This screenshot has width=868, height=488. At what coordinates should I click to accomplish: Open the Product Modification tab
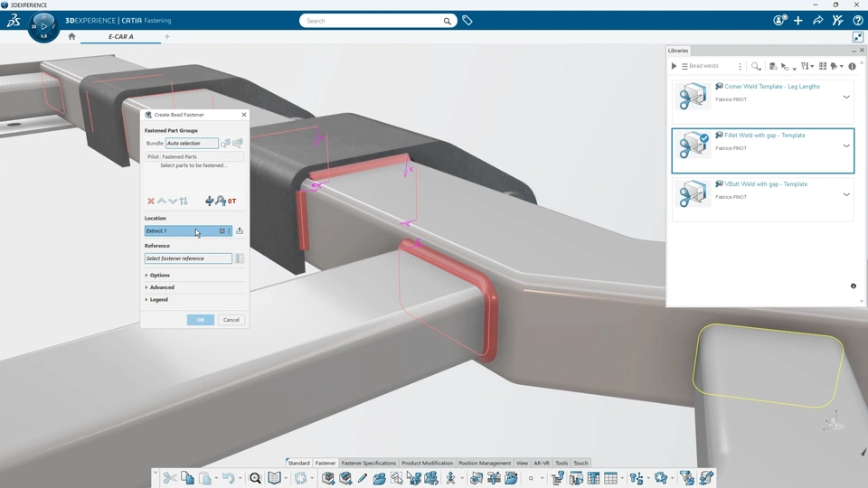tap(427, 463)
